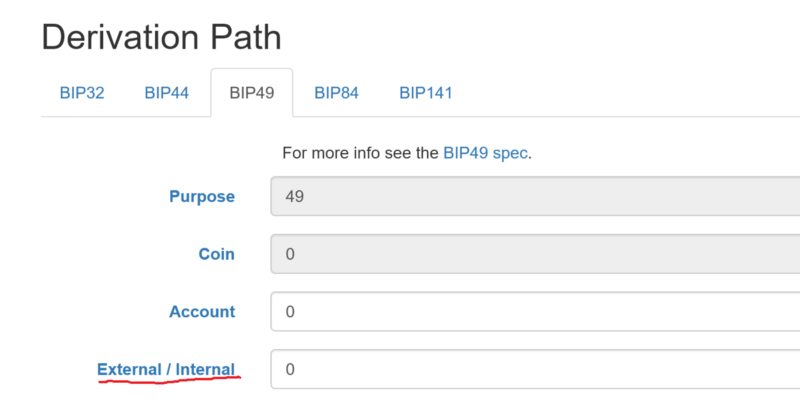Image resolution: width=800 pixels, height=406 pixels.
Task: Click the 49 value inside Purpose field
Action: coord(295,196)
